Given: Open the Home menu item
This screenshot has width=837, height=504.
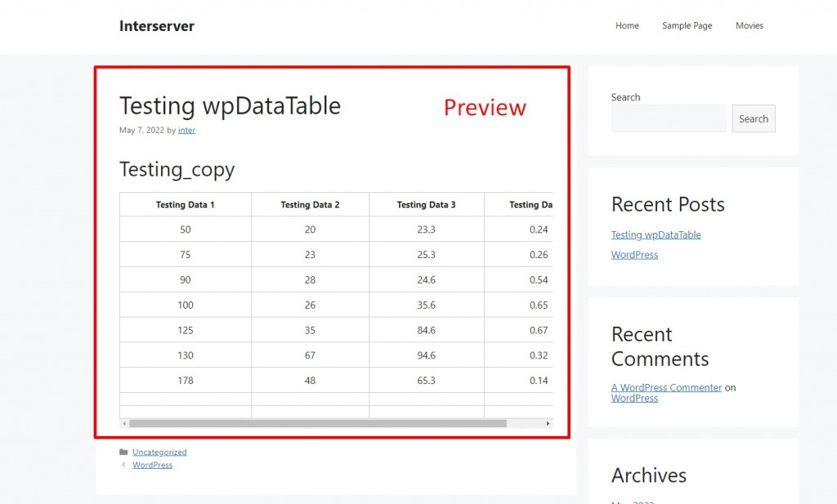Looking at the screenshot, I should 627,25.
